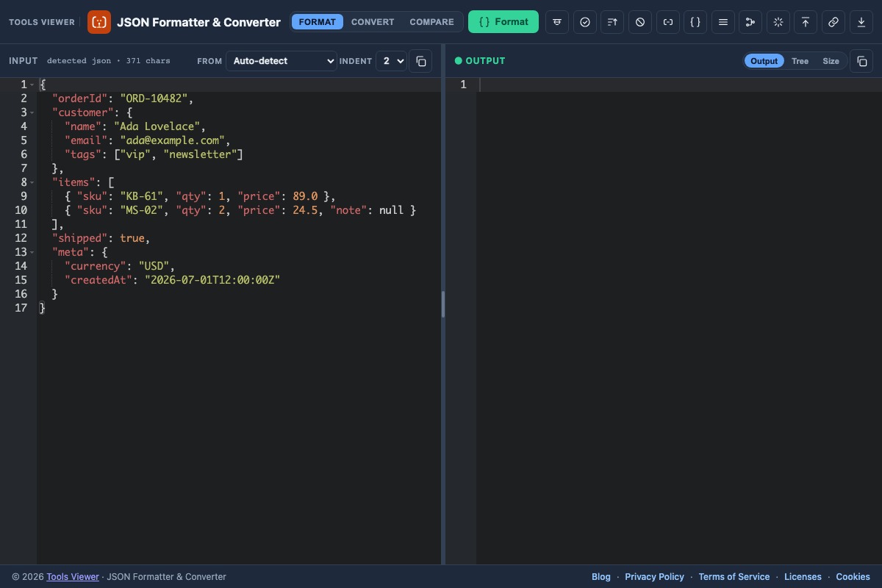Click the validate checkmark circle icon
This screenshot has width=882, height=588.
pos(585,22)
